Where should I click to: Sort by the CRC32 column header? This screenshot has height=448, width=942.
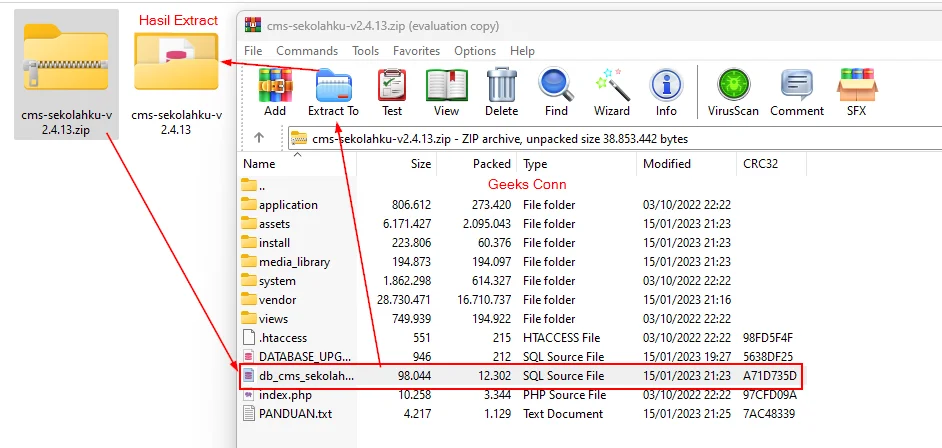click(x=771, y=164)
